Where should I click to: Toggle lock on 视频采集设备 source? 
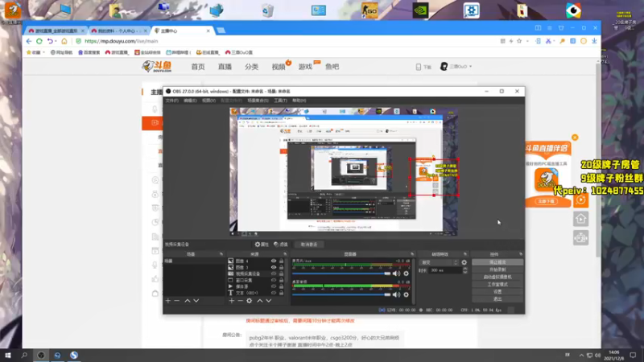coord(281,274)
